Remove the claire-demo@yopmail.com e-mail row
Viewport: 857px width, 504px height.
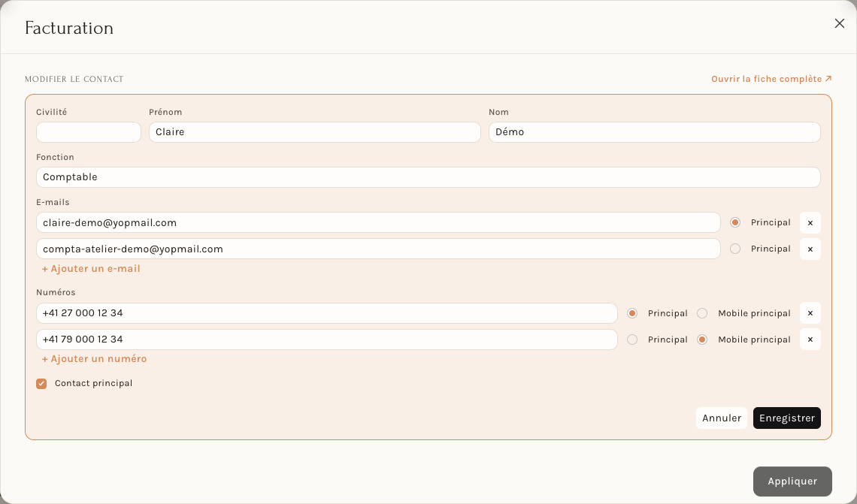coord(810,223)
